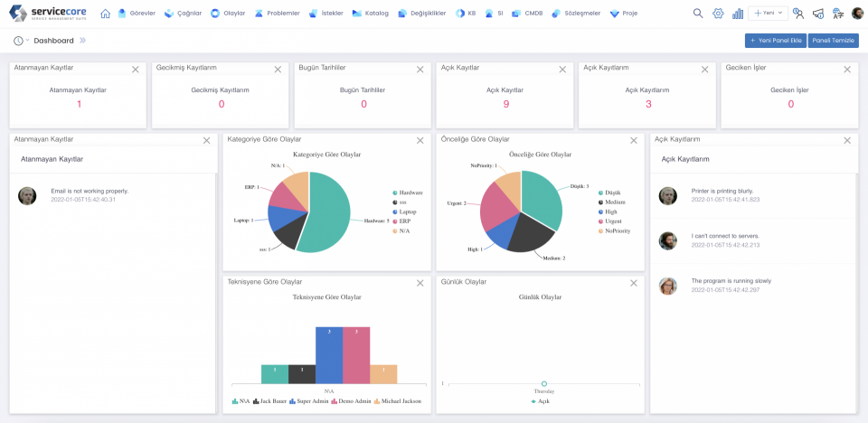Click the user profile avatar

[x=857, y=14]
